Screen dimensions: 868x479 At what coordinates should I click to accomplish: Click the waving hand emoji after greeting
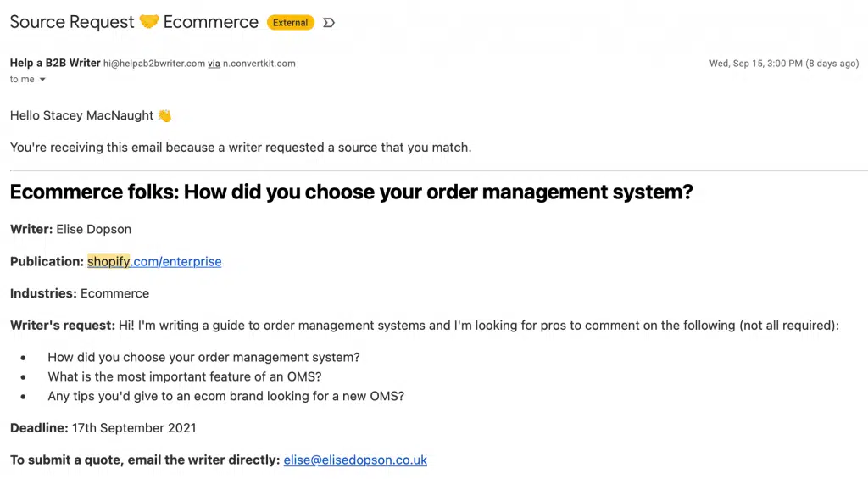pyautogui.click(x=165, y=115)
